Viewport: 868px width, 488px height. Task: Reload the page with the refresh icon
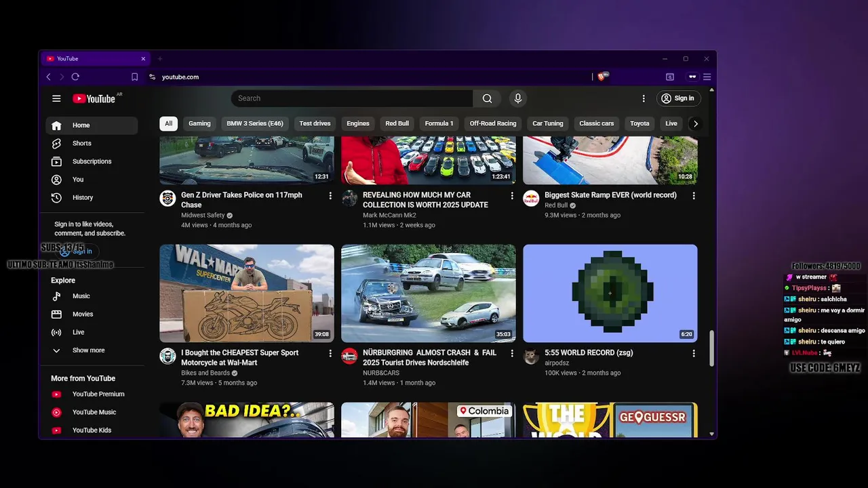tap(75, 77)
